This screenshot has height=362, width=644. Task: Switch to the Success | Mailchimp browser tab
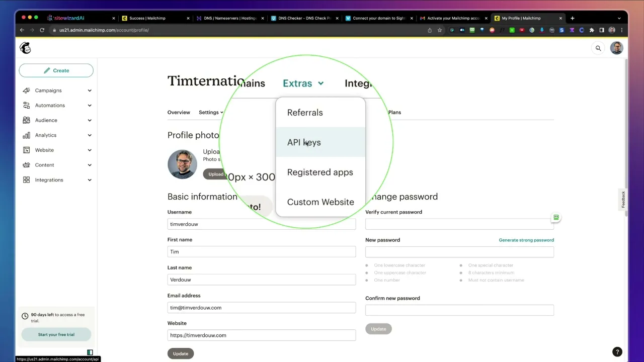tap(156, 18)
